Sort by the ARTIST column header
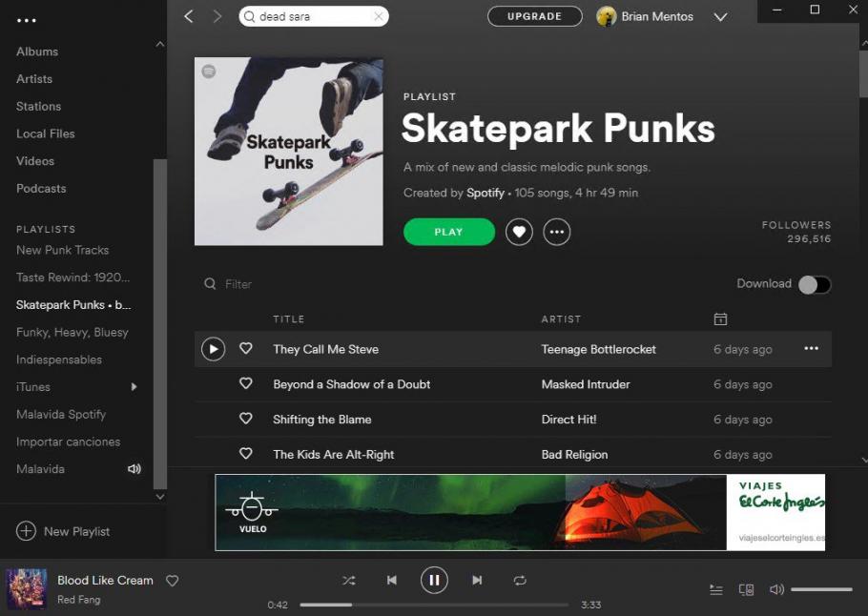Screen dimensions: 868x616 point(561,319)
